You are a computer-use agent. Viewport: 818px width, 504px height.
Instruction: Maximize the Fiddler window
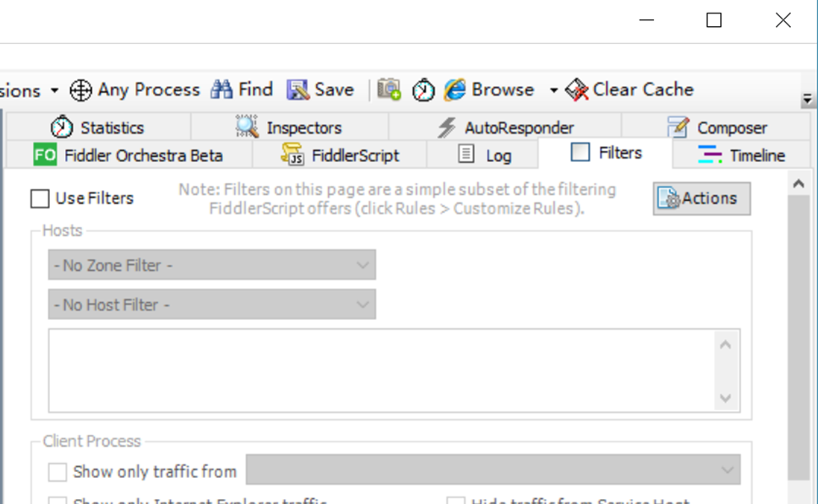714,20
